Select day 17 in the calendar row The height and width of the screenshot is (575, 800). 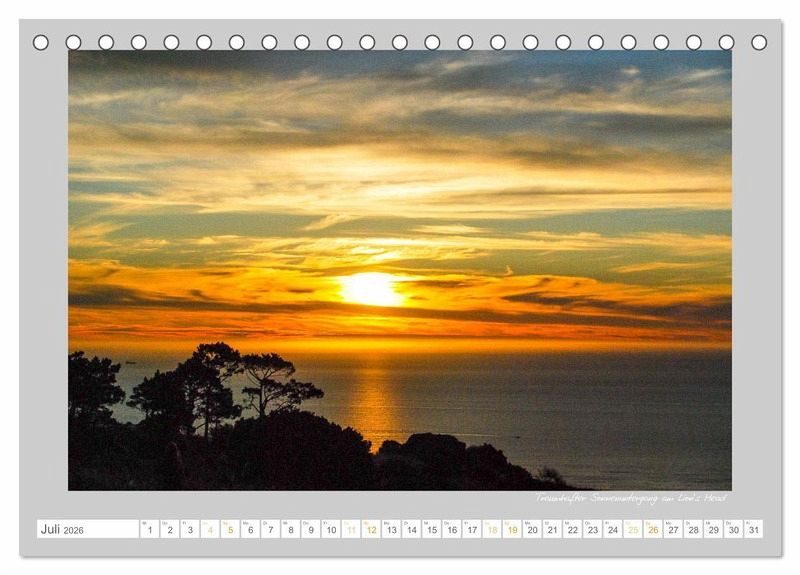472,529
